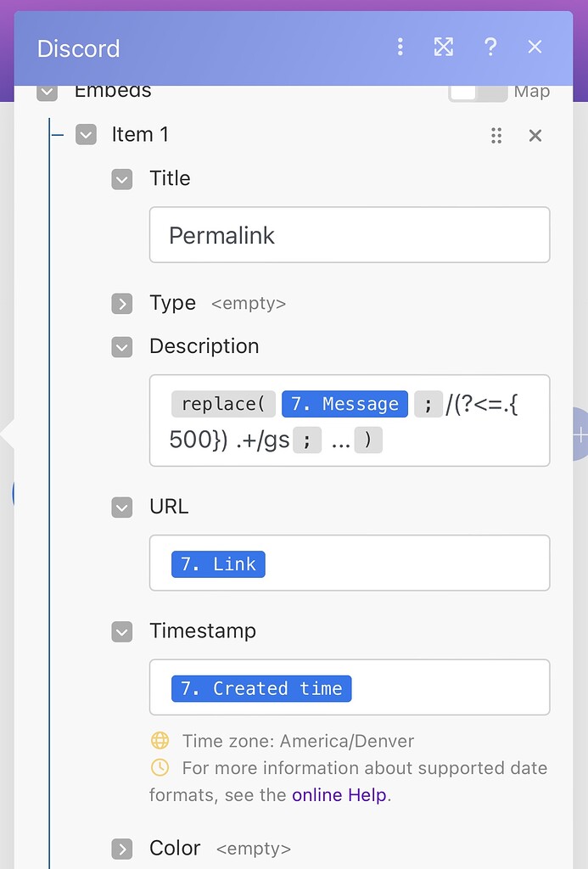
Task: Toggle the Map switch next to Embeds
Action: [x=479, y=91]
